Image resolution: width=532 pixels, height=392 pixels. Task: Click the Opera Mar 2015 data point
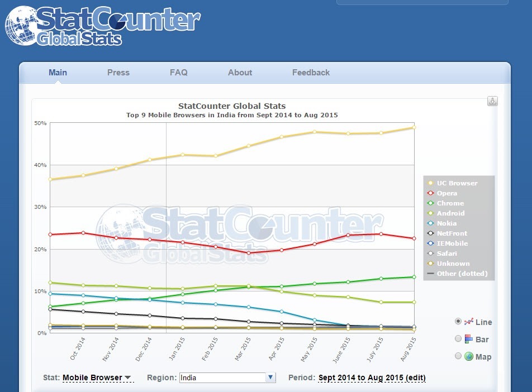click(249, 253)
